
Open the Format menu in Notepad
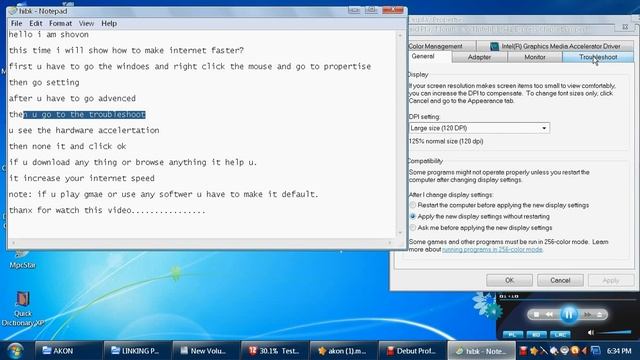click(x=60, y=23)
